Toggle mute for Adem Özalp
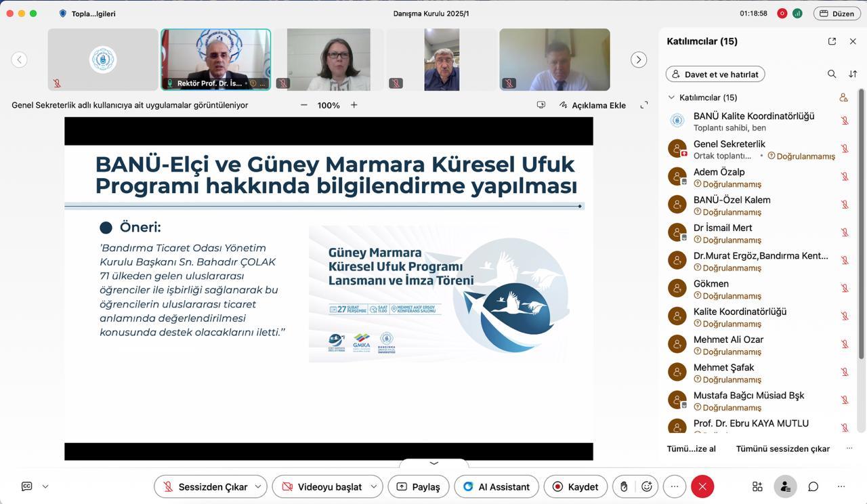This screenshot has height=504, width=867. click(845, 177)
